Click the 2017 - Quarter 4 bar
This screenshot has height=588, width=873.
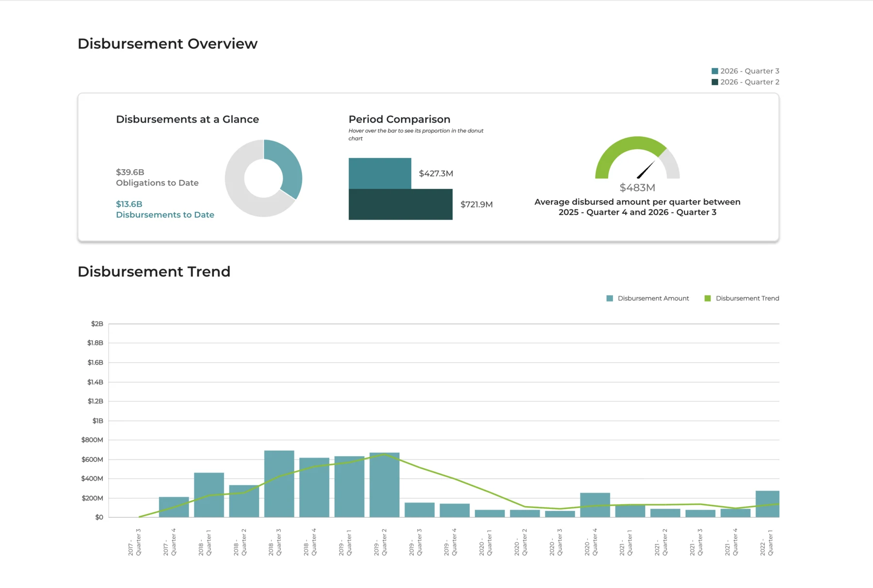[174, 507]
